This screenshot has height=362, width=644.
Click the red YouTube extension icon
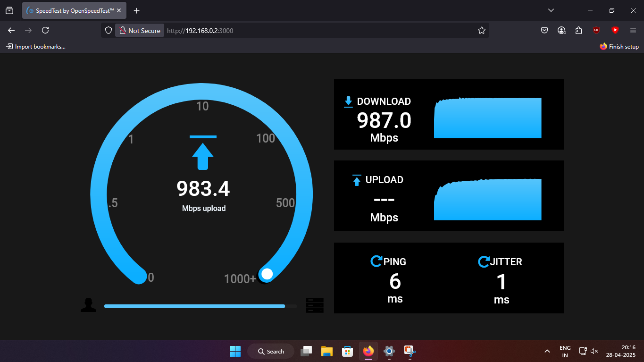pos(615,30)
